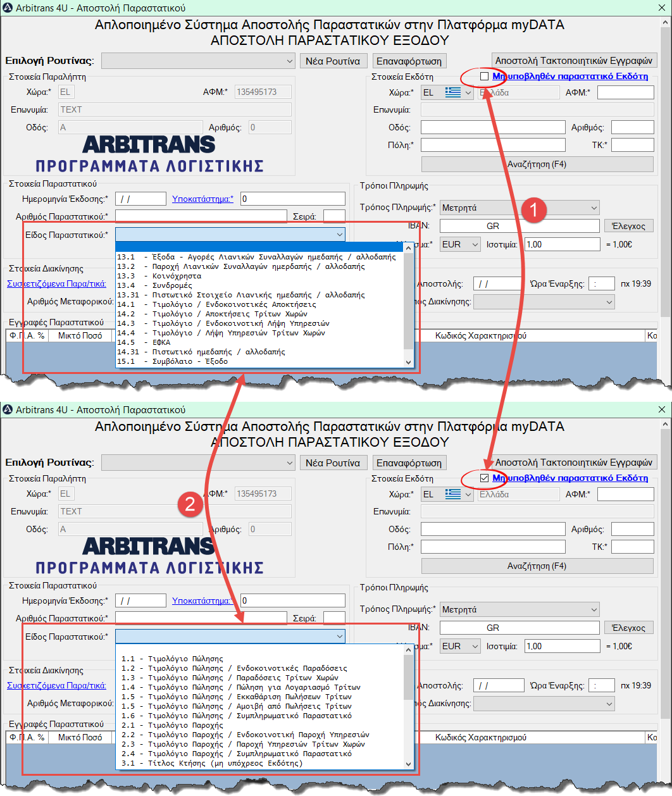
Task: Open issuer Χώρα EL dropdown in lower window
Action: (447, 494)
